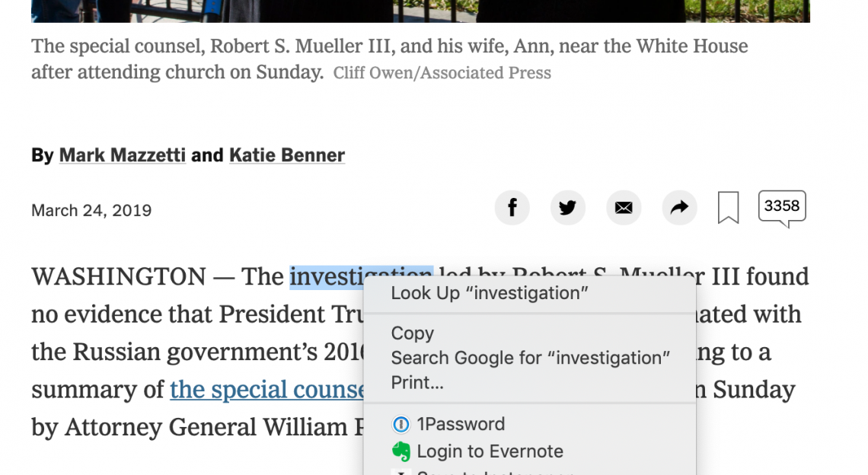Click the email envelope share icon

(624, 208)
